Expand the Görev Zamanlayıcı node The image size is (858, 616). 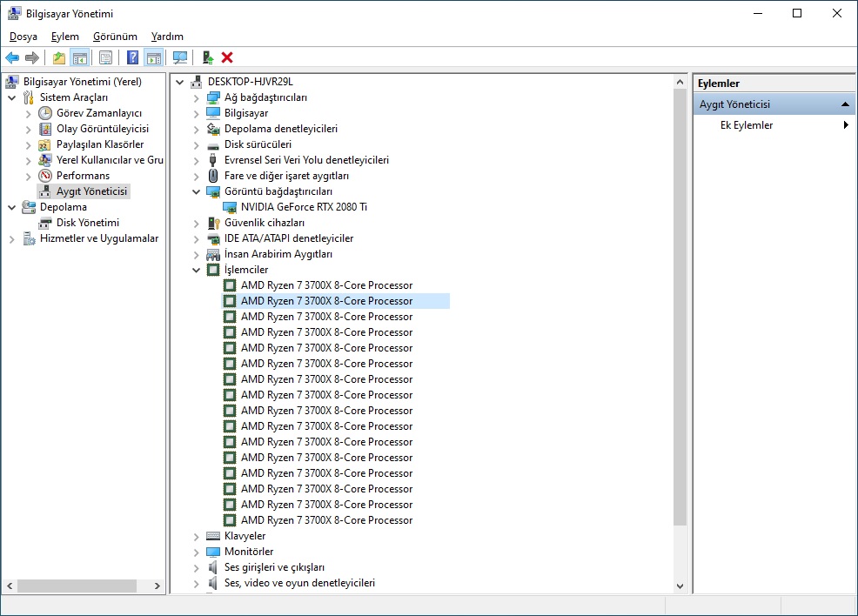[x=29, y=114]
